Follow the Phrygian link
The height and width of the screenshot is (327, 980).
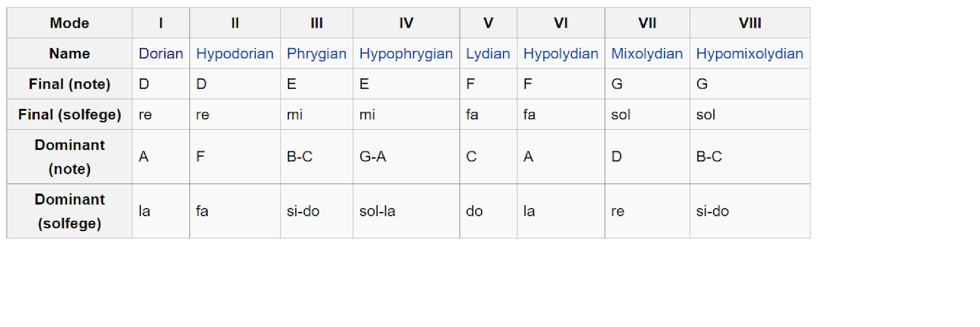(x=316, y=53)
